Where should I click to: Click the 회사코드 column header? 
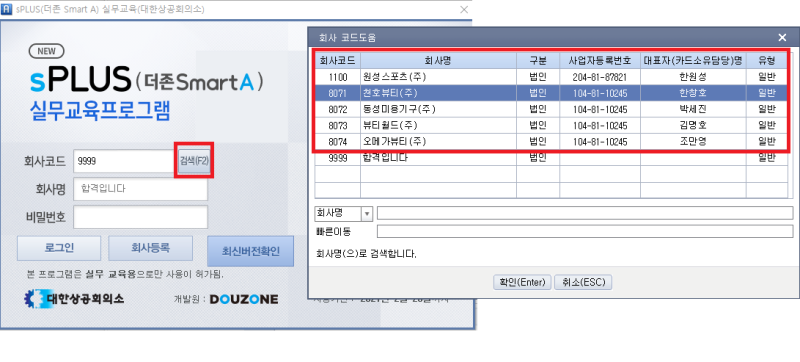(x=337, y=61)
